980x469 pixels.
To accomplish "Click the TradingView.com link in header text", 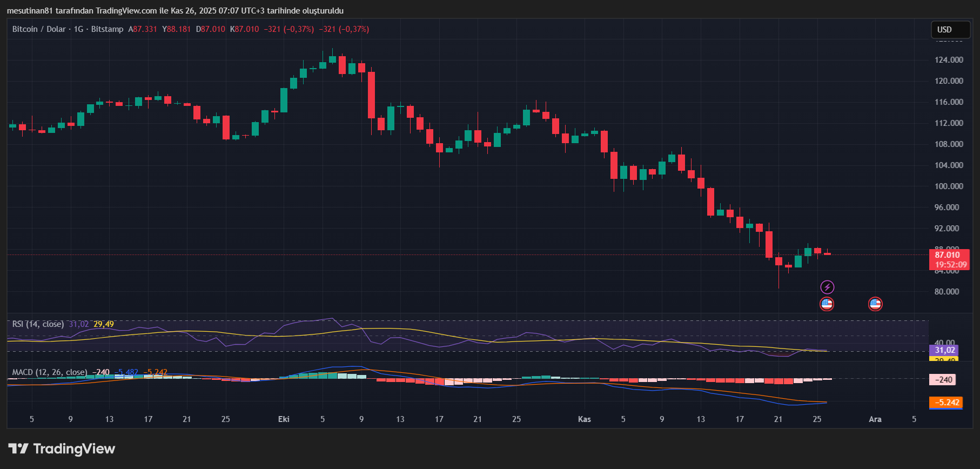I will click(126, 11).
